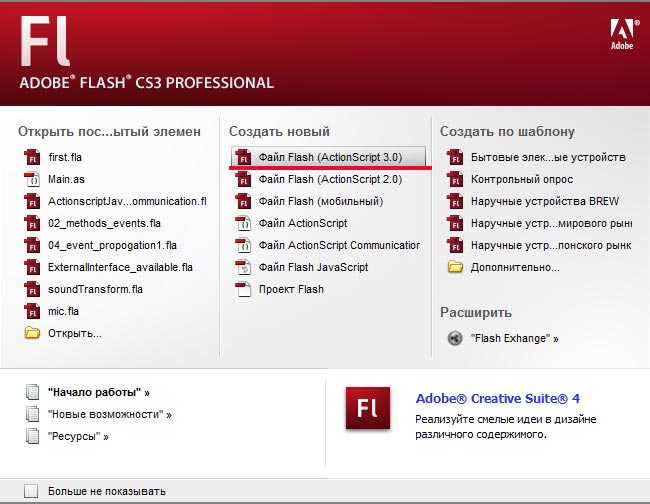Click the Fl icon beside 04_event_propogation1.fla

(x=32, y=245)
